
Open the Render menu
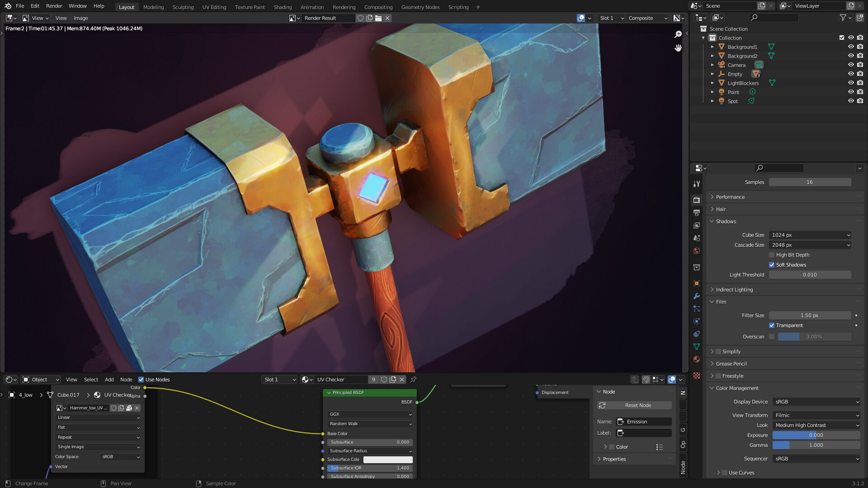pyautogui.click(x=54, y=6)
